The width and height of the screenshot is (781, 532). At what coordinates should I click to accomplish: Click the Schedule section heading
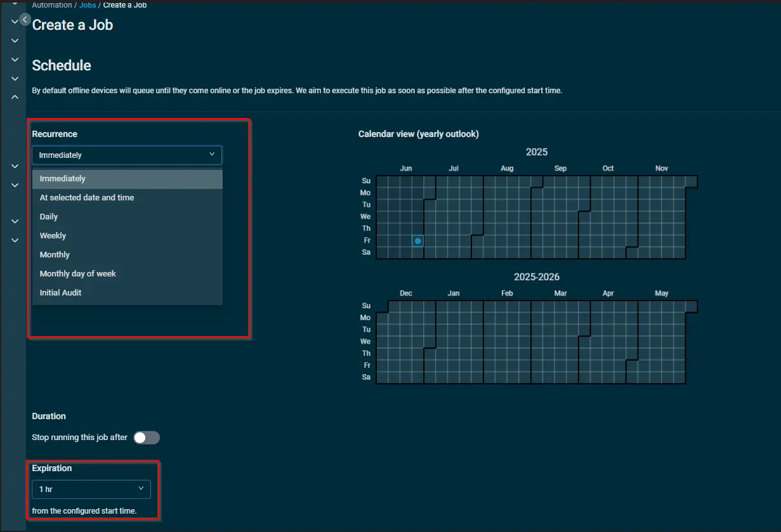click(62, 65)
